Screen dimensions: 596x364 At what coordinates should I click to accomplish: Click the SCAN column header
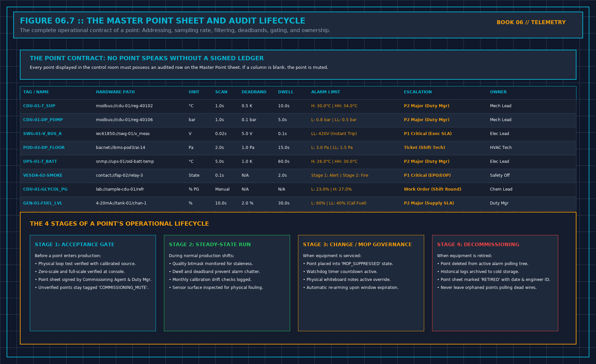(221, 92)
